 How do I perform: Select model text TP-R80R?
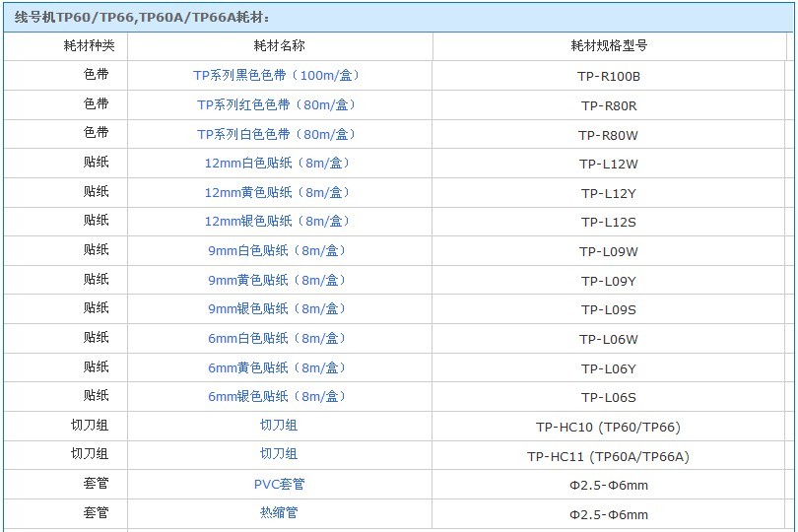tap(609, 106)
